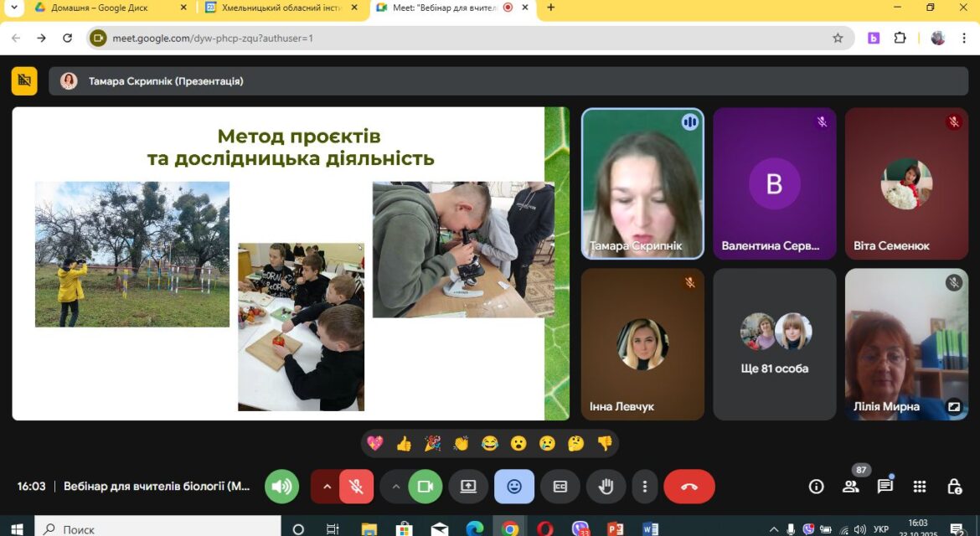Toggle the muted microphone button
The image size is (980, 536).
[356, 487]
